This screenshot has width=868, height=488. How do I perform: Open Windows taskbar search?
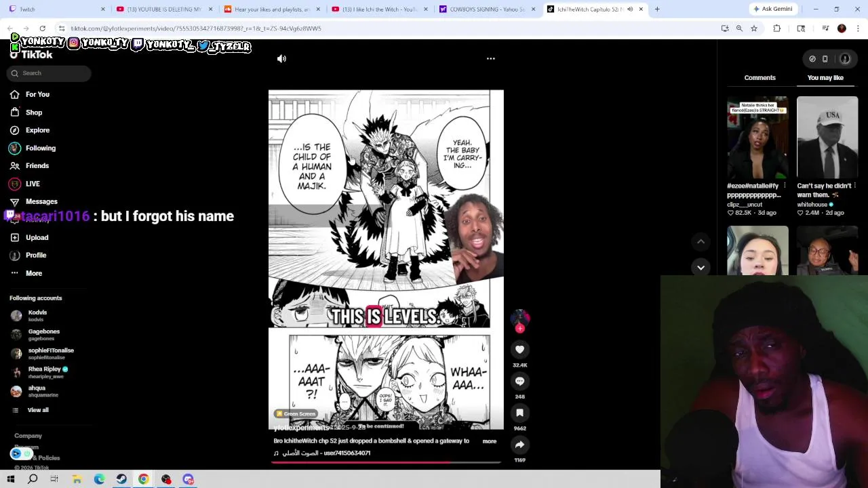tap(33, 479)
